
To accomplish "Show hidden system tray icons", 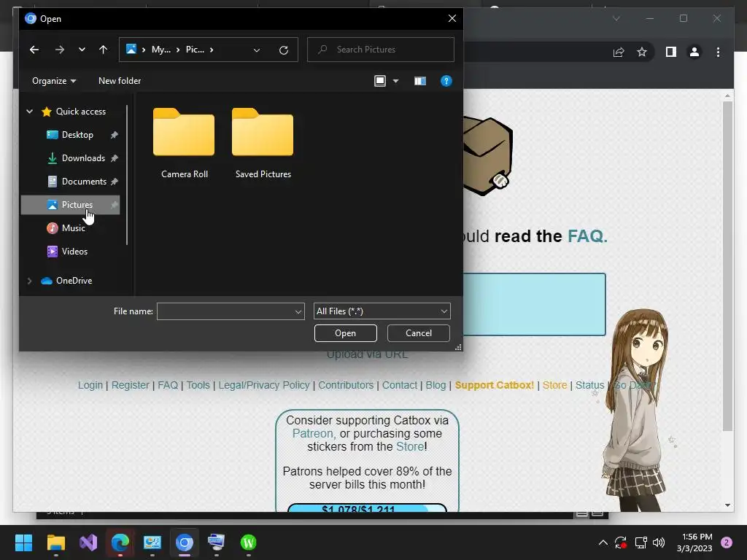I will click(603, 542).
